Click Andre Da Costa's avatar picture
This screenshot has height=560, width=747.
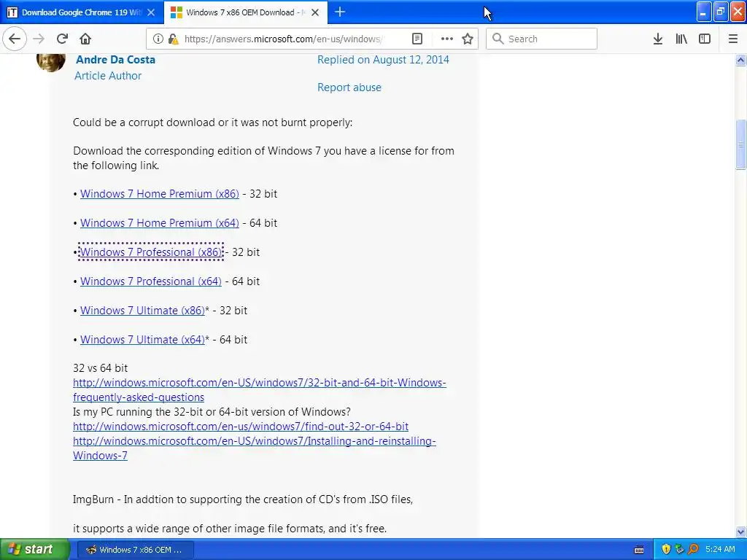tap(50, 62)
